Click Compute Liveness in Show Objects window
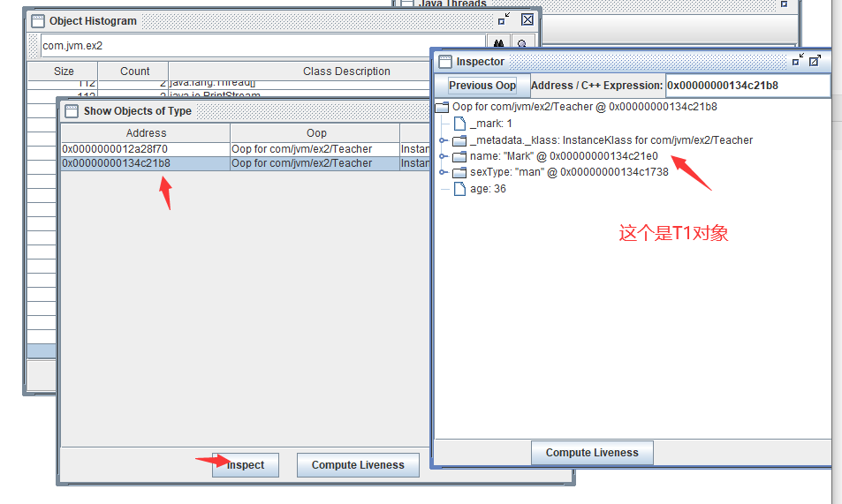Screen dimensions: 842x504 [358, 465]
